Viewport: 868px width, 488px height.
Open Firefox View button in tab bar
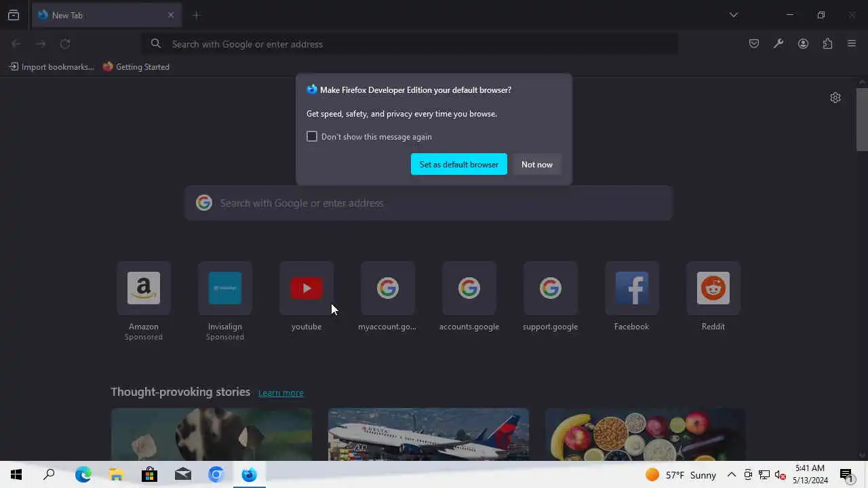point(14,15)
